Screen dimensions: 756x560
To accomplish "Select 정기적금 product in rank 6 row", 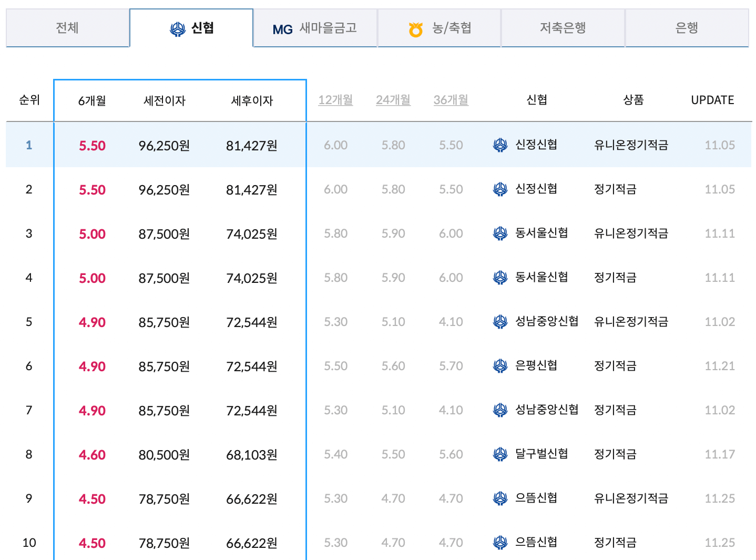I will click(x=615, y=366).
